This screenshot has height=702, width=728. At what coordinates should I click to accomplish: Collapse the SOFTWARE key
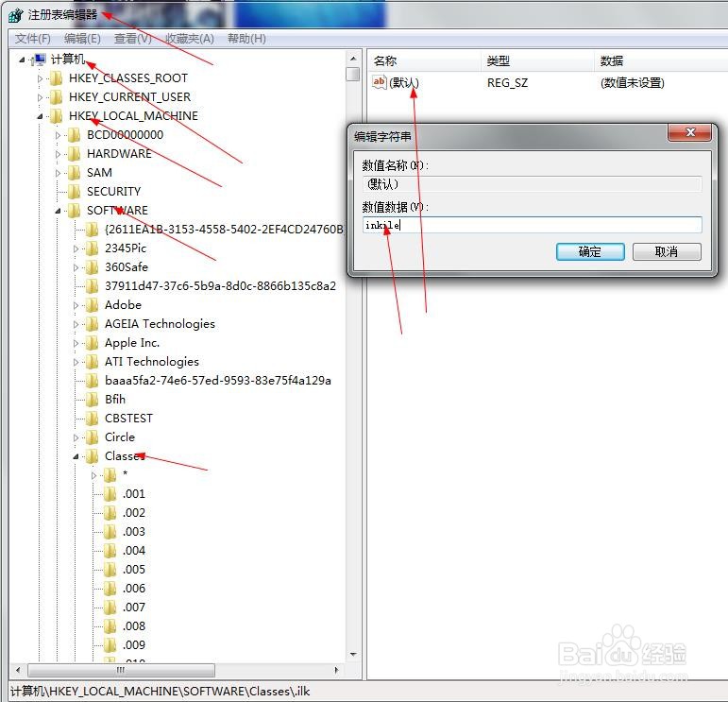tap(58, 211)
